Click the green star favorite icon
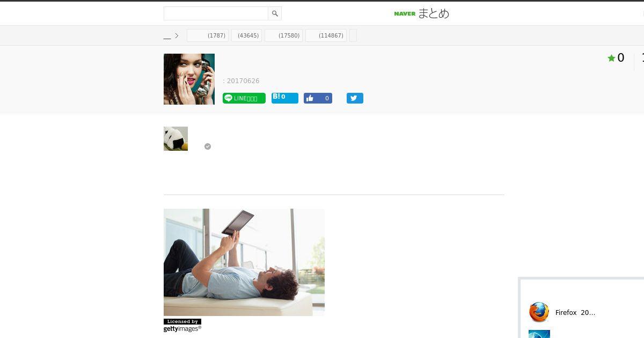 (611, 58)
